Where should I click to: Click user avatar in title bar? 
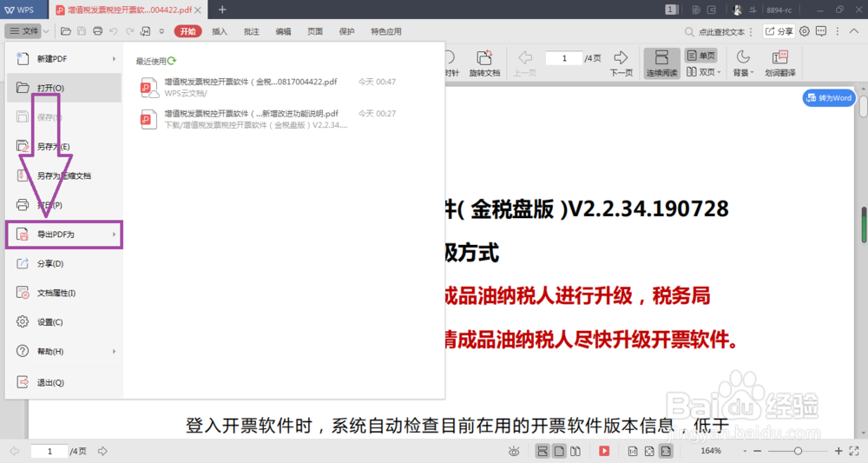(x=737, y=10)
